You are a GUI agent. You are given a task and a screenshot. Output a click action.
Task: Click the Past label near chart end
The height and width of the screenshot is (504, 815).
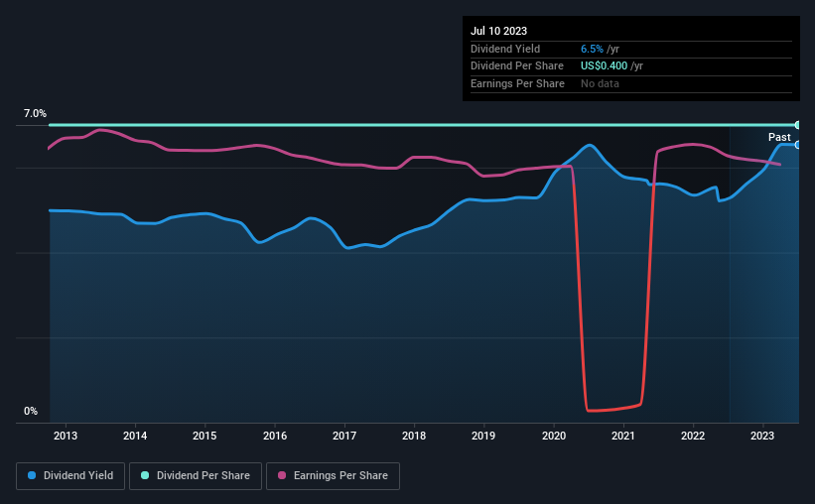coord(779,137)
